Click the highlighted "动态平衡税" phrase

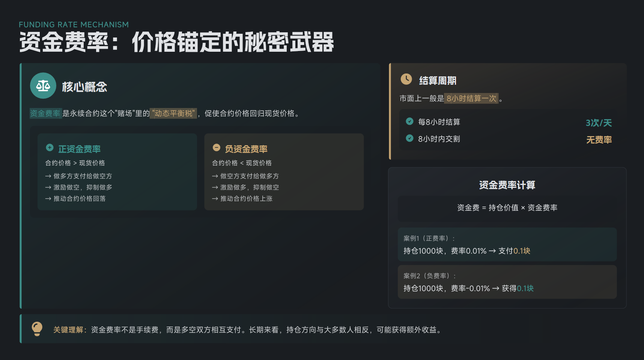click(x=173, y=113)
